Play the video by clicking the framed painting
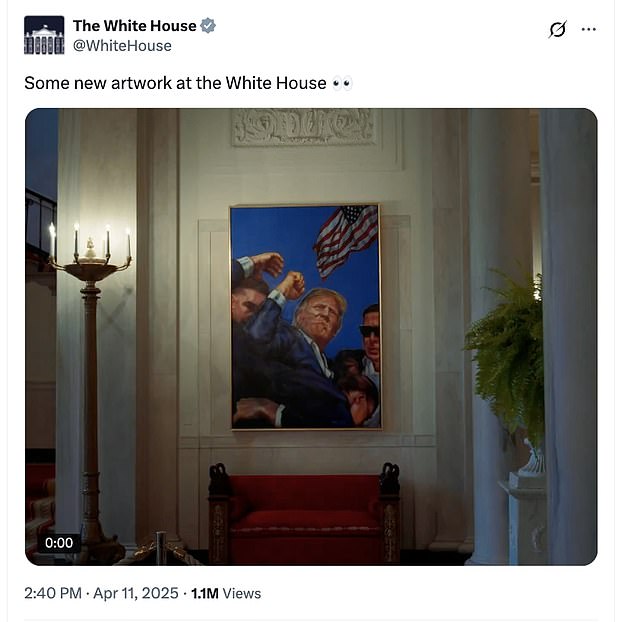Viewport: 634px width, 622px height. click(306, 316)
